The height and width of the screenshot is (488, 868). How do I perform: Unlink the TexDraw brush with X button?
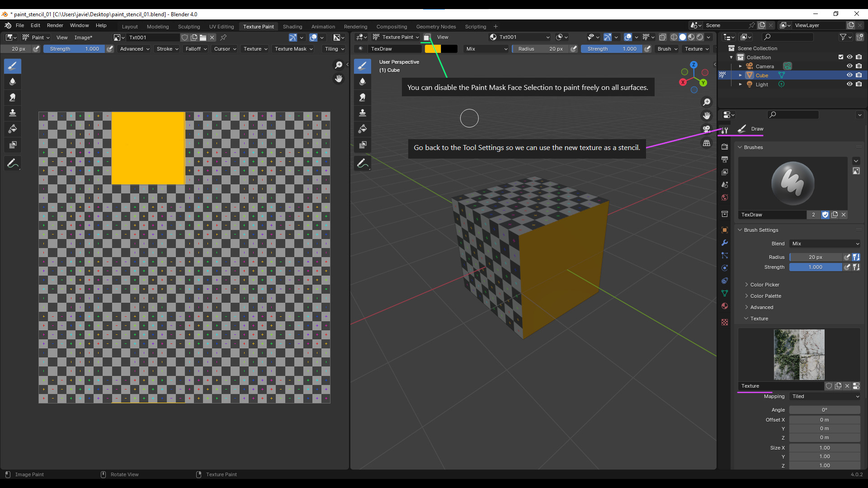[844, 215]
